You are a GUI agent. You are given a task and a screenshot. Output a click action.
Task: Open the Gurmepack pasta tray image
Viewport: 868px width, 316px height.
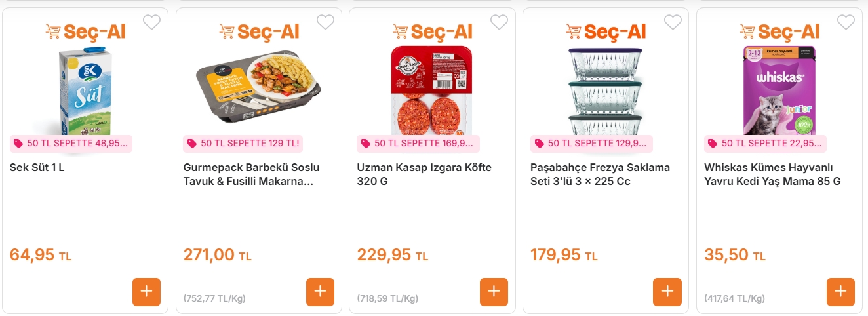click(258, 85)
